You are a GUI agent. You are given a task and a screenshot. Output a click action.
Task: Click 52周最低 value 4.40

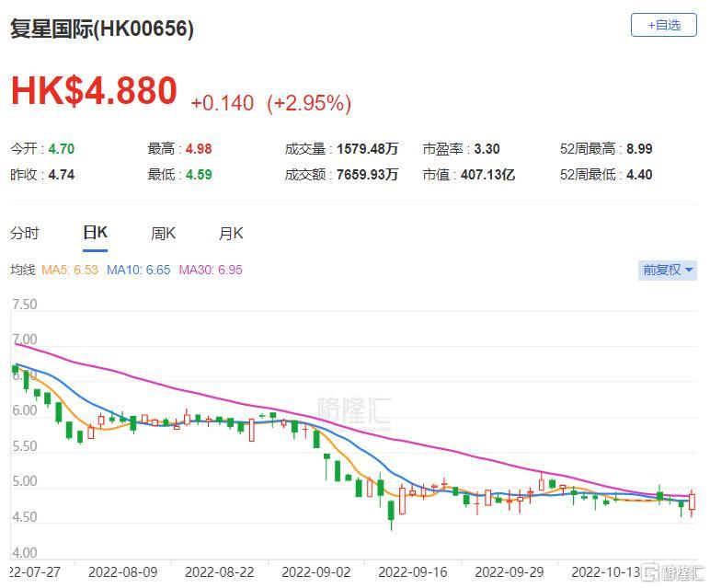tap(639, 175)
